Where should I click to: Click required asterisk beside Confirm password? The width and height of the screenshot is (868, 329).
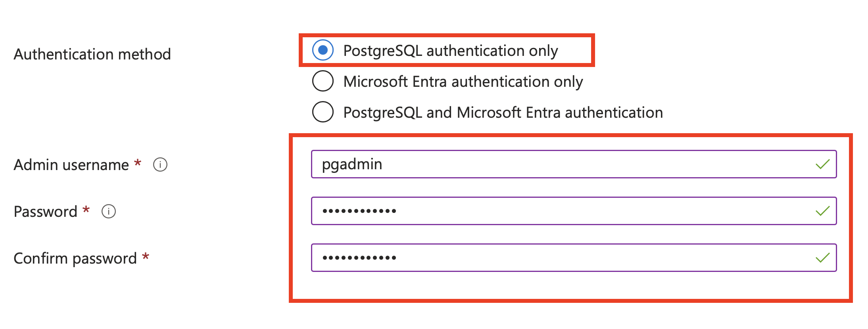pos(146,257)
